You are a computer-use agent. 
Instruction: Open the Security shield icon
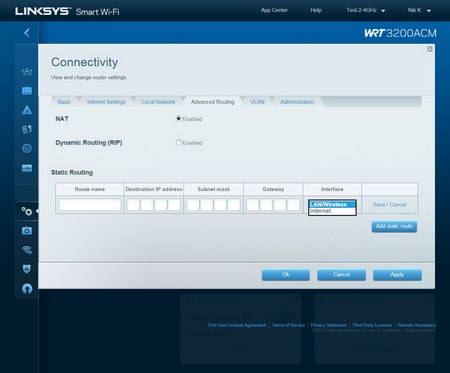(27, 269)
